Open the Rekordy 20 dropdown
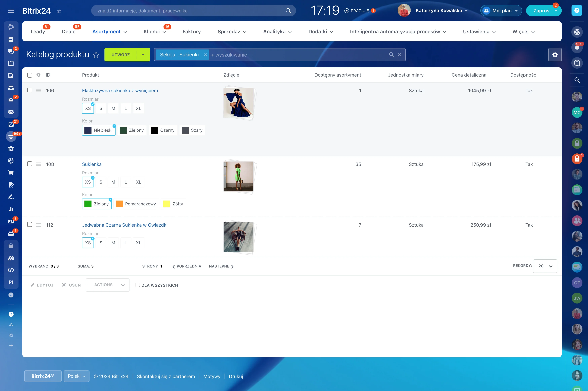Screen dimensions: 588x391 tap(545, 266)
